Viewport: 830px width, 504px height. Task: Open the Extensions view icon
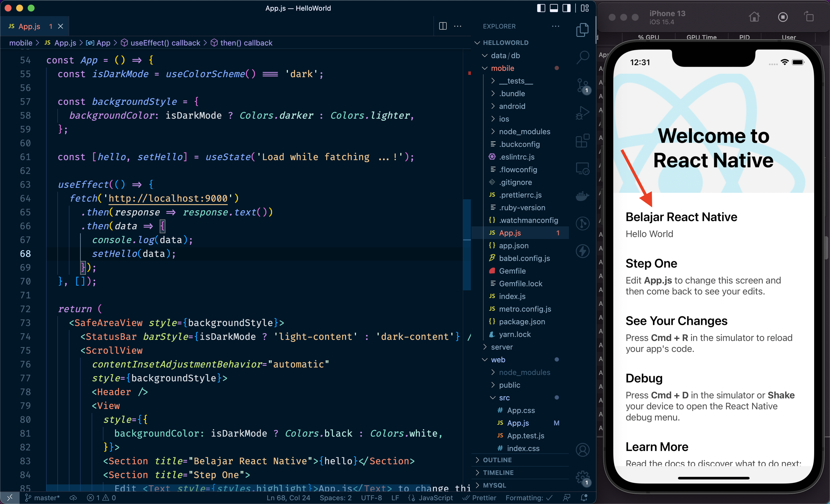[582, 141]
